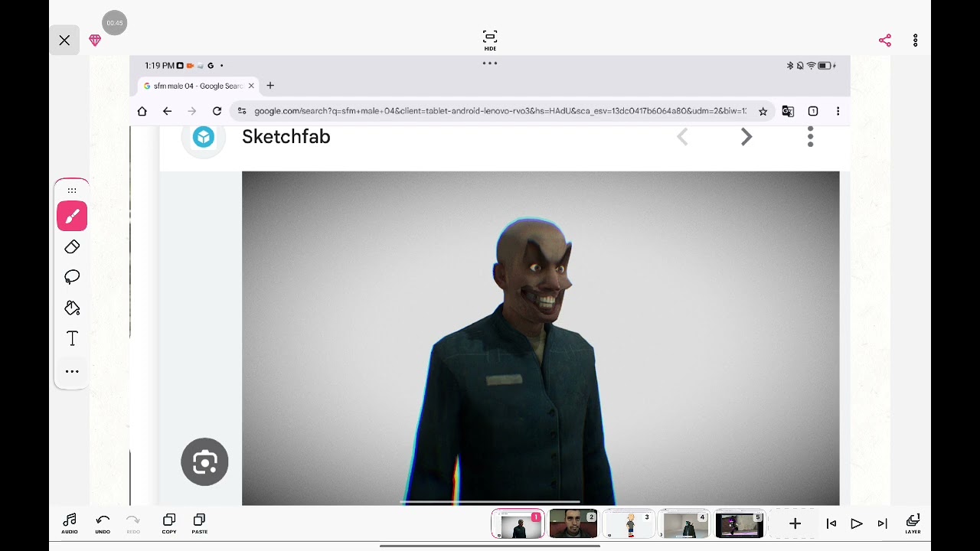Viewport: 980px width, 551px height.
Task: Click the Sketchfab source link
Action: (x=286, y=137)
